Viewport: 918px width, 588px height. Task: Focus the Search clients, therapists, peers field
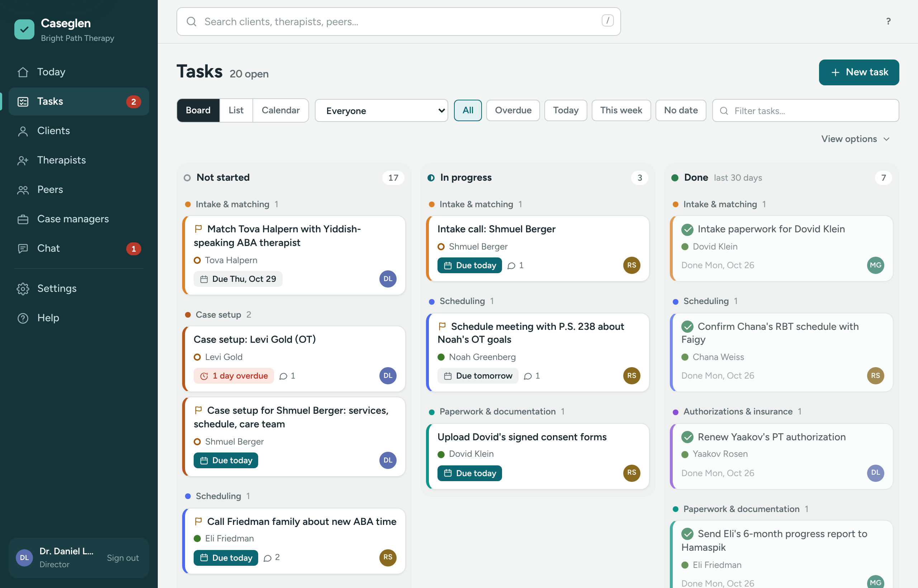tap(398, 22)
